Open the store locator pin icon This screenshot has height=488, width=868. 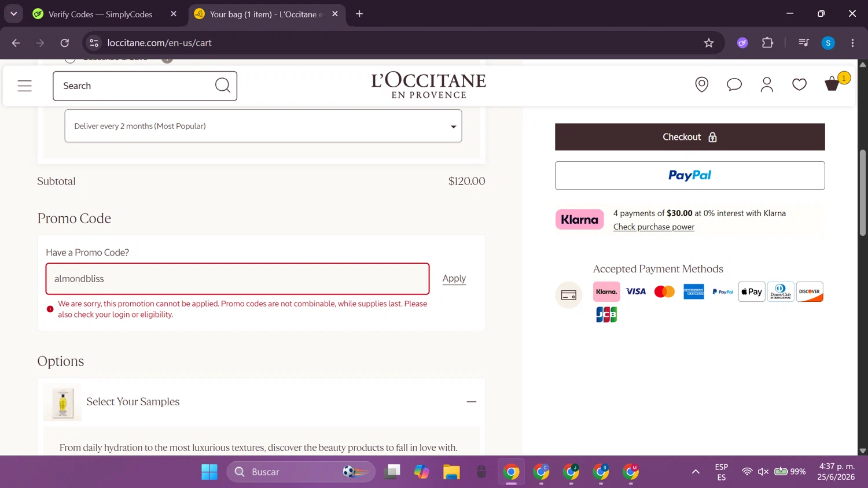(701, 84)
